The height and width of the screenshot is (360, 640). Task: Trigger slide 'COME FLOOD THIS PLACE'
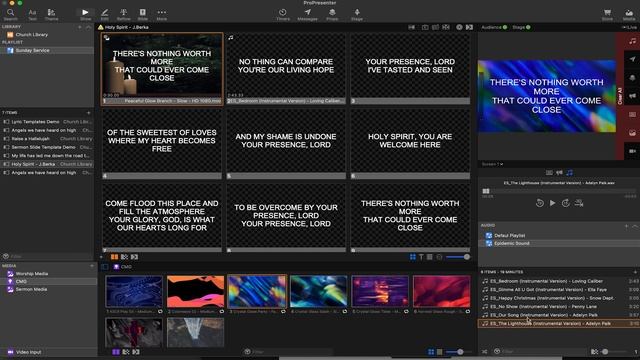point(162,218)
